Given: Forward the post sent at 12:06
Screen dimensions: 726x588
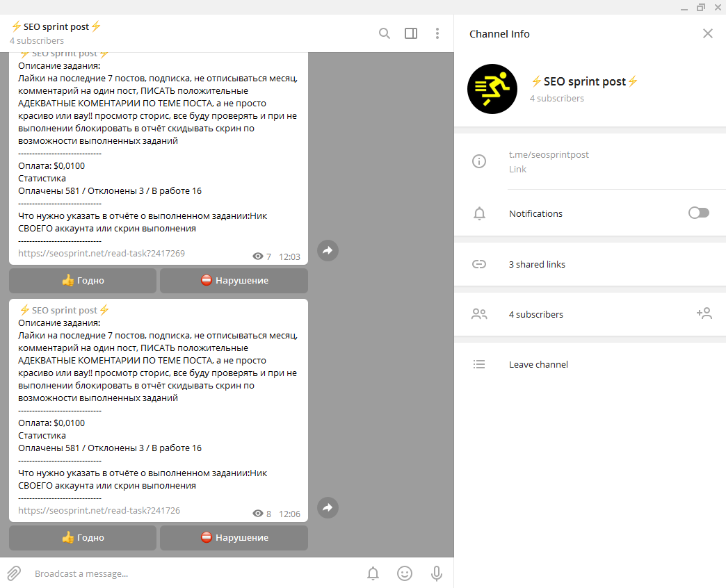Looking at the screenshot, I should (328, 507).
